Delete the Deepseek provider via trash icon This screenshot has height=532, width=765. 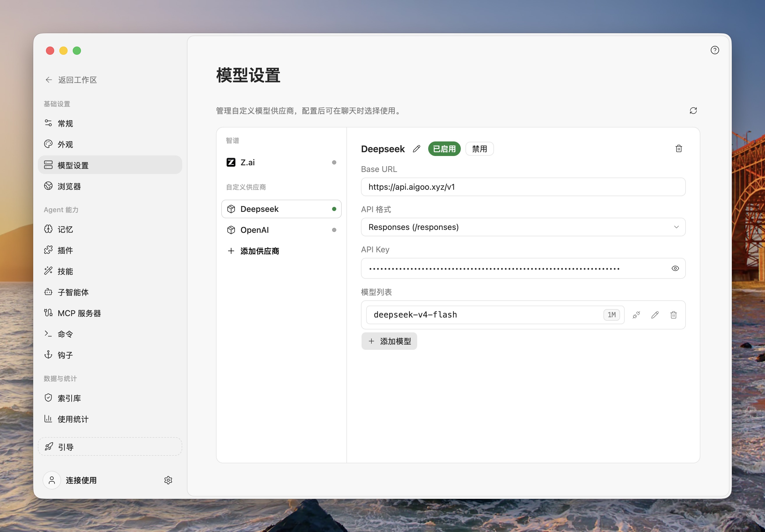678,149
